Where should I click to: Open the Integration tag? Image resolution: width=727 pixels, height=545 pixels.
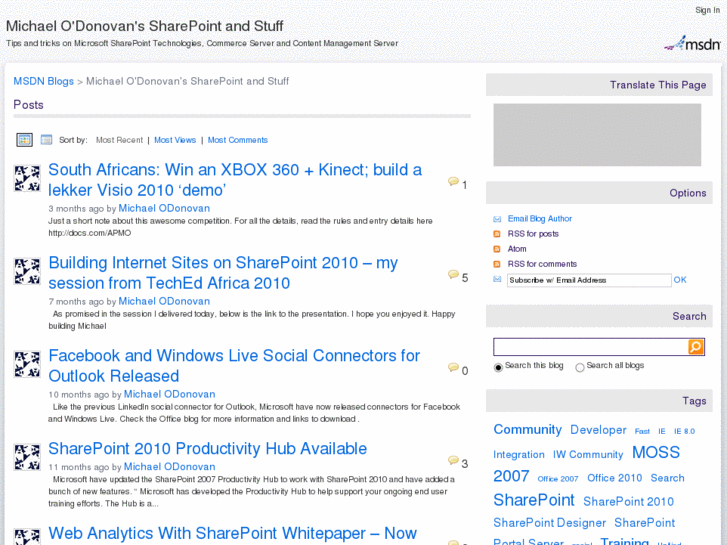519,455
